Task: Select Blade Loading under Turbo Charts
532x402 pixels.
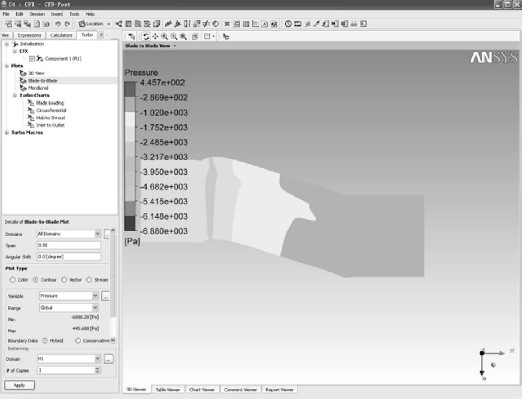Action: click(50, 103)
